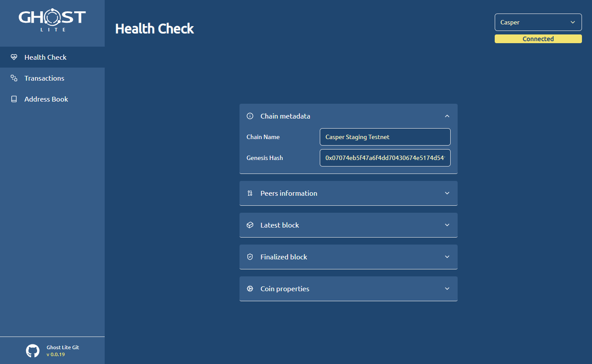Click the Peers information title text
Screen dimensions: 592x364
click(x=289, y=193)
